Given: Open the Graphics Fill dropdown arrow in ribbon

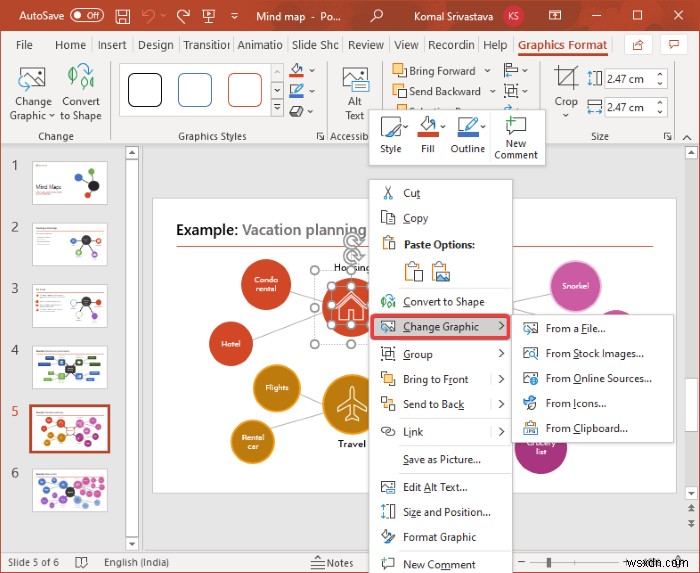Looking at the screenshot, I should pos(312,70).
